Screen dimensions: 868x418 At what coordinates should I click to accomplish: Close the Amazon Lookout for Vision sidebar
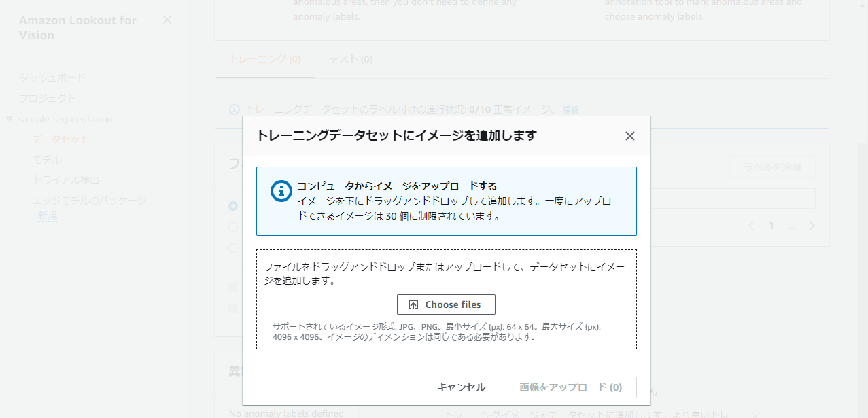[167, 20]
